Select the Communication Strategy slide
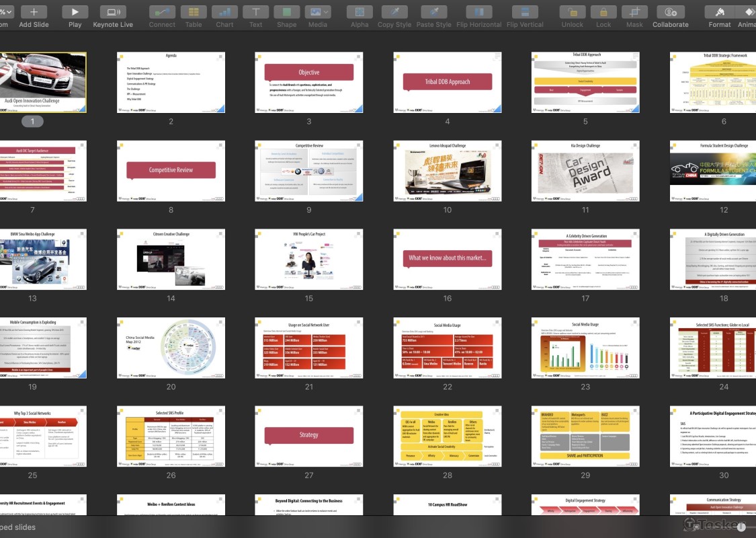Screen dimensions: 756x538 click(713, 504)
